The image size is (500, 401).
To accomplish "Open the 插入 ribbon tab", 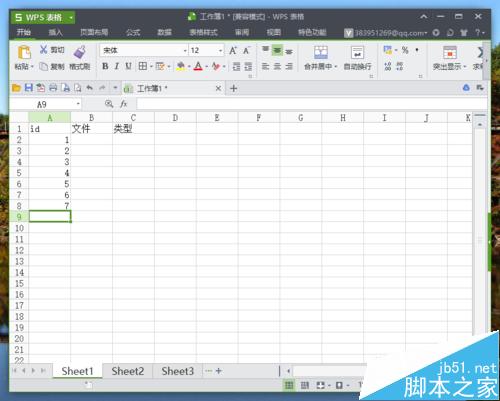I will point(55,32).
